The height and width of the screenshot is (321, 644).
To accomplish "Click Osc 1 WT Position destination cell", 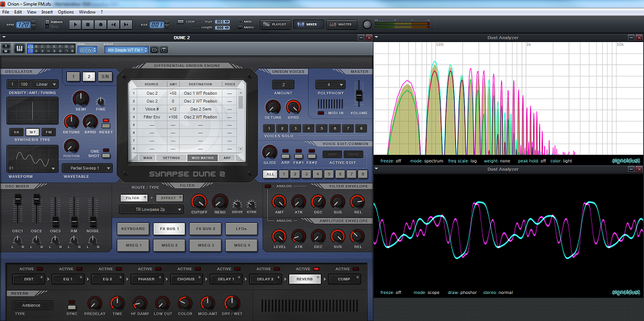I will tap(200, 93).
